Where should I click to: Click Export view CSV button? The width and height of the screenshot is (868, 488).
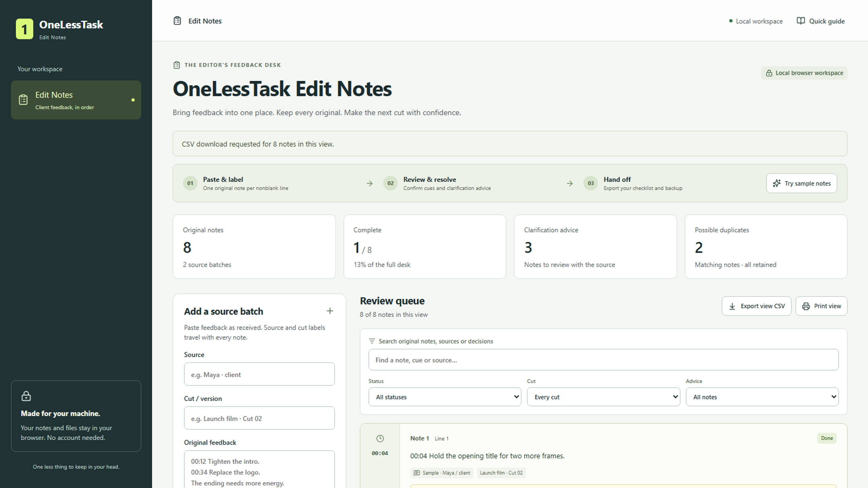pyautogui.click(x=756, y=306)
